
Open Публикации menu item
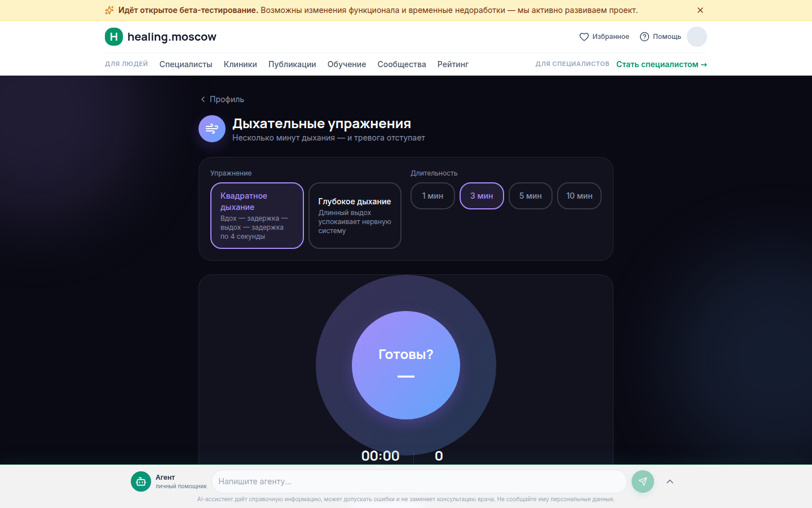point(292,64)
